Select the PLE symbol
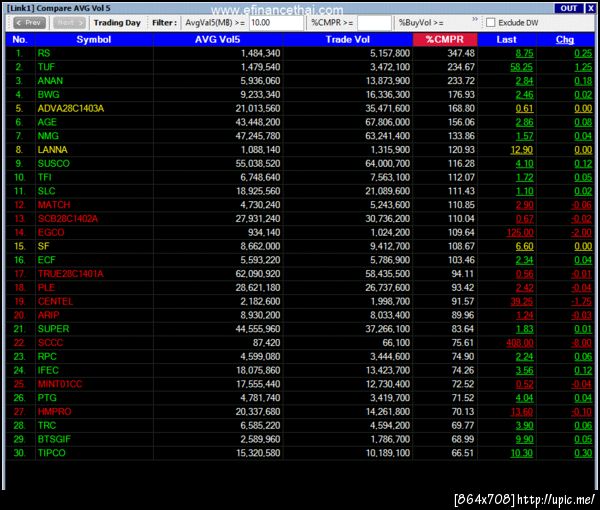This screenshot has width=600, height=510. (x=46, y=287)
